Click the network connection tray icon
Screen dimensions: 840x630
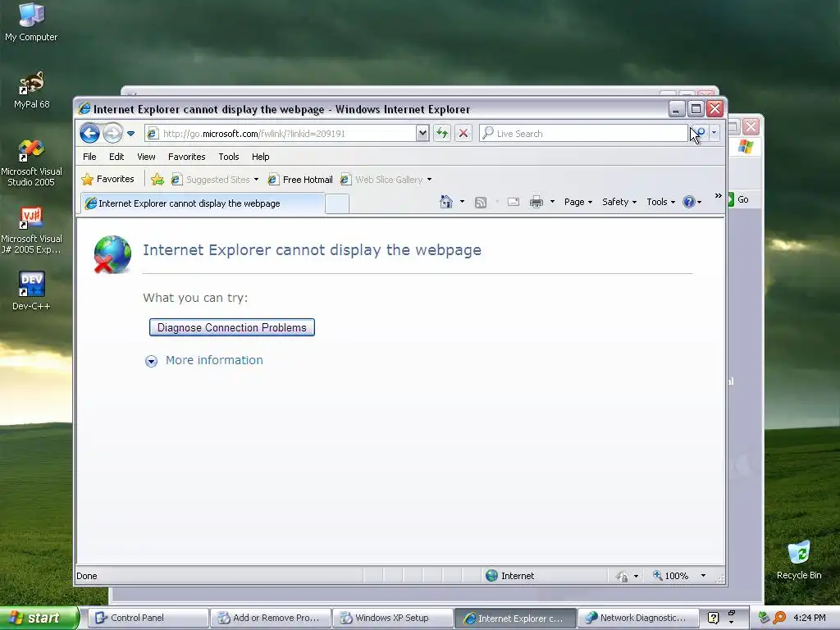coord(764,618)
